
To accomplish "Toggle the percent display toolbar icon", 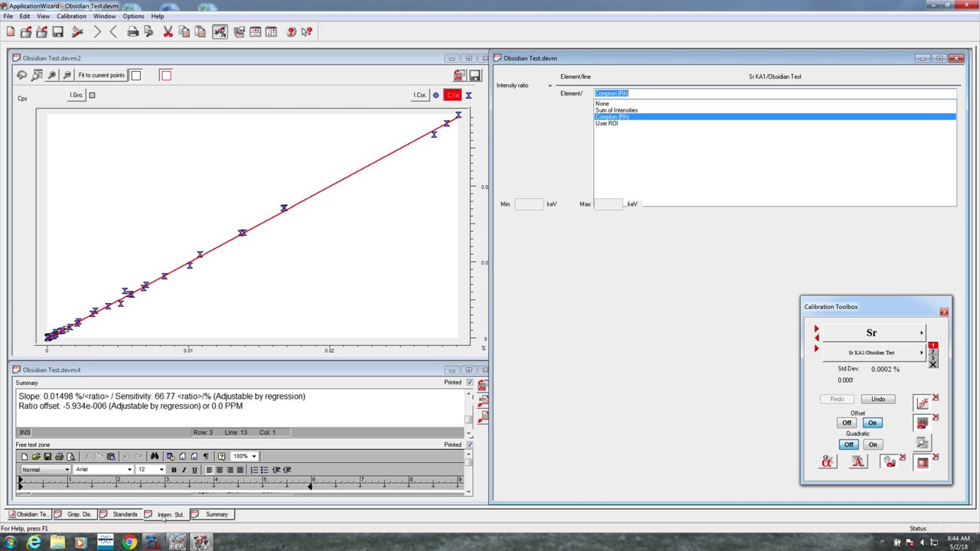I will point(220,31).
